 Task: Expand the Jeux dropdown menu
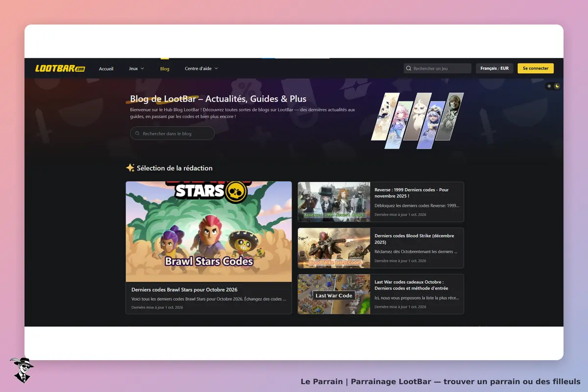[x=136, y=69]
